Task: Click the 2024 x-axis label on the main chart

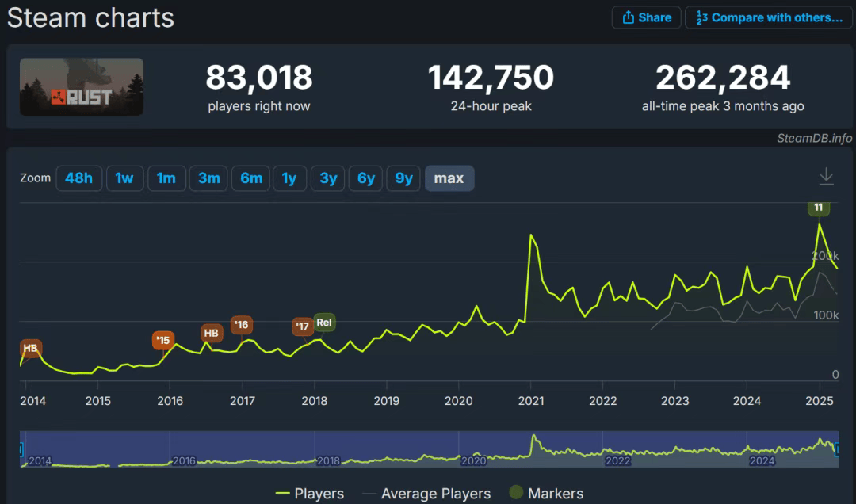Action: [x=747, y=401]
